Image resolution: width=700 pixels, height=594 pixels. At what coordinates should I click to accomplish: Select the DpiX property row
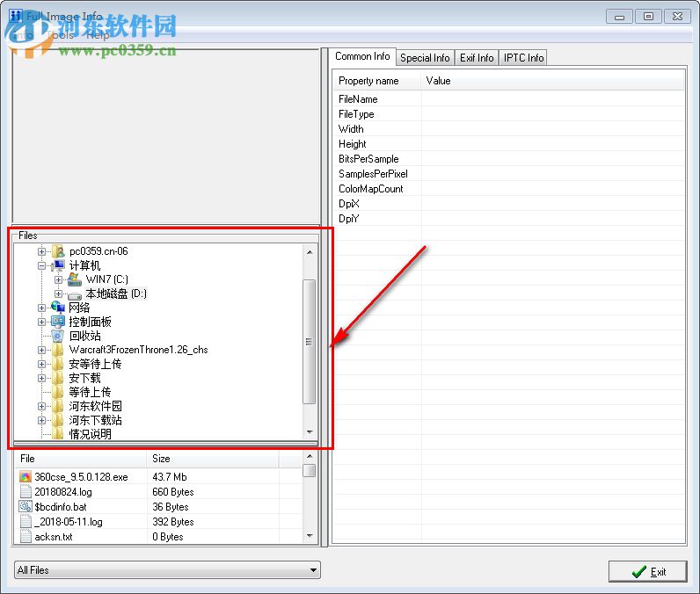coord(509,204)
